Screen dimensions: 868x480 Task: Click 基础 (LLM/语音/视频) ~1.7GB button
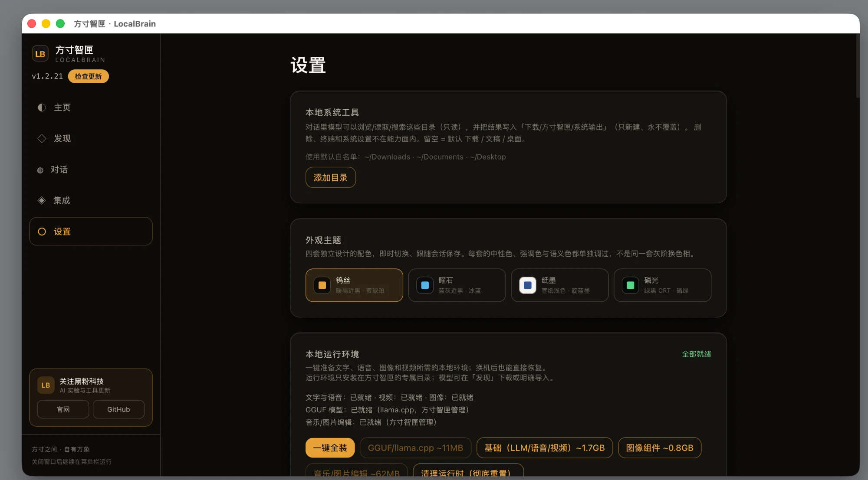544,448
